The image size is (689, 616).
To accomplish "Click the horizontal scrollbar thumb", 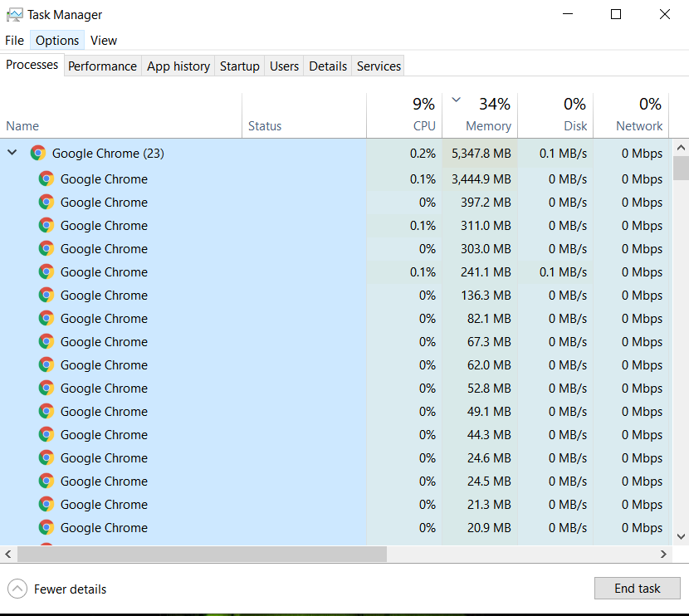I will pos(202,554).
